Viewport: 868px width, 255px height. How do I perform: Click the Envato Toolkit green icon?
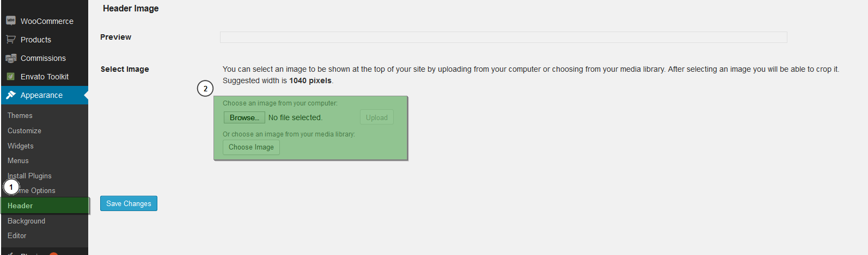pyautogui.click(x=11, y=77)
